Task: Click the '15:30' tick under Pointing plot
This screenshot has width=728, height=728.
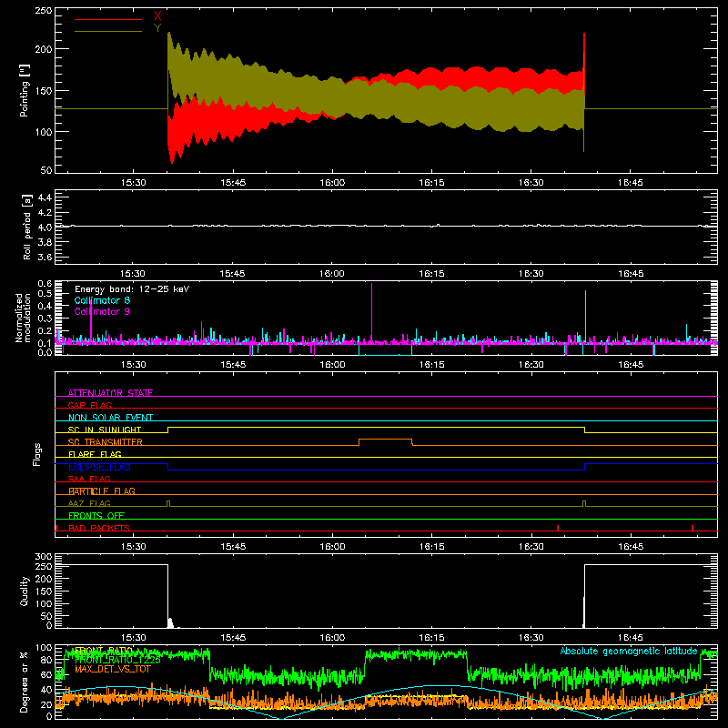Action: coord(133,183)
